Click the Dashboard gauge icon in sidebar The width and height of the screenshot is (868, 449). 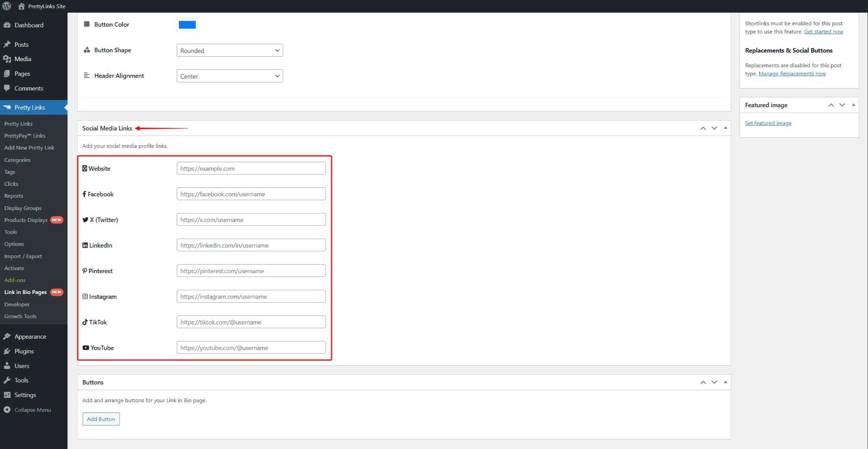point(7,25)
